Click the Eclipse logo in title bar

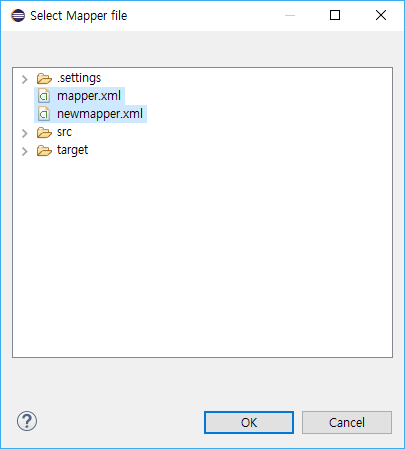coord(18,15)
